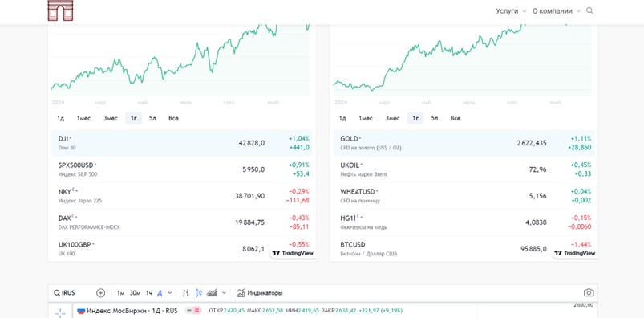This screenshot has height=318, width=644.
Task: Click the company arch logo
Action: click(60, 10)
